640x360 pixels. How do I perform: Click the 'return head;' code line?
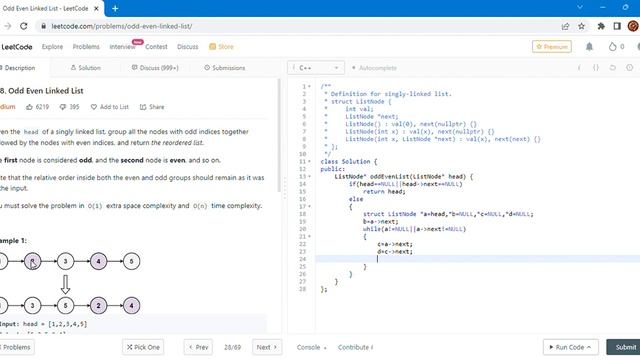384,191
